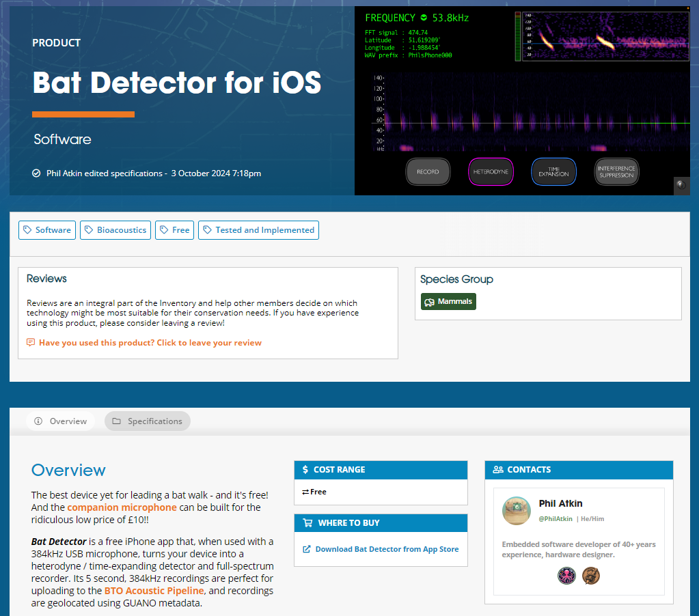Open the BTO Acoustic Pipeline link

pyautogui.click(x=154, y=591)
